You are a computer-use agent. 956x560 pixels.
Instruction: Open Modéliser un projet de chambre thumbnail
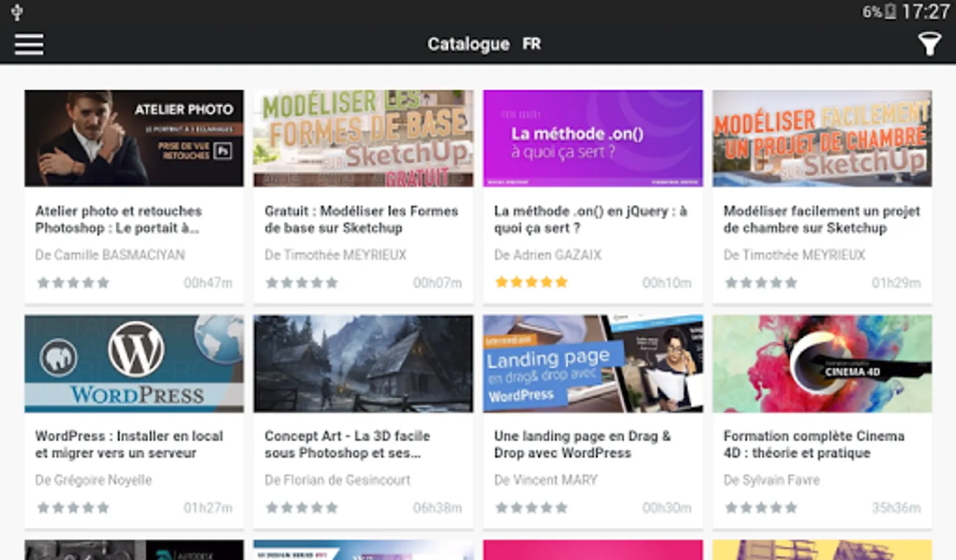(x=822, y=138)
